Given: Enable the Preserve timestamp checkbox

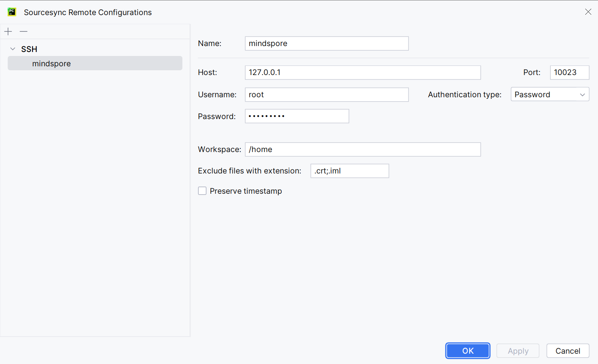Looking at the screenshot, I should 202,191.
